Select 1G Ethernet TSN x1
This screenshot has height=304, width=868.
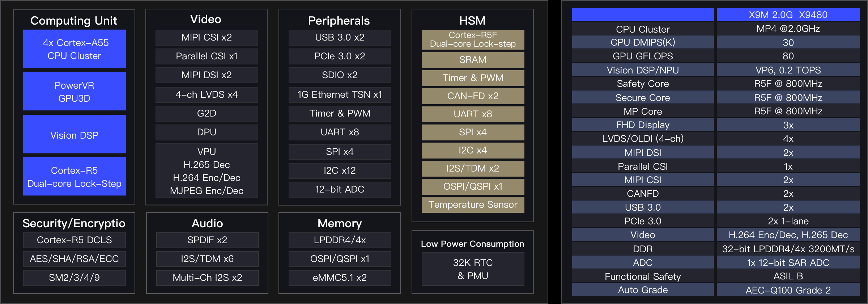[x=340, y=94]
